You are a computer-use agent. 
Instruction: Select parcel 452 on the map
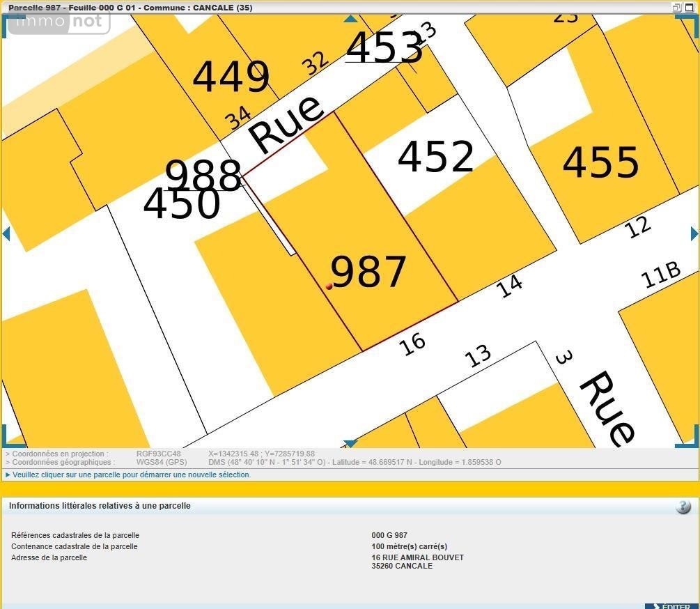435,157
